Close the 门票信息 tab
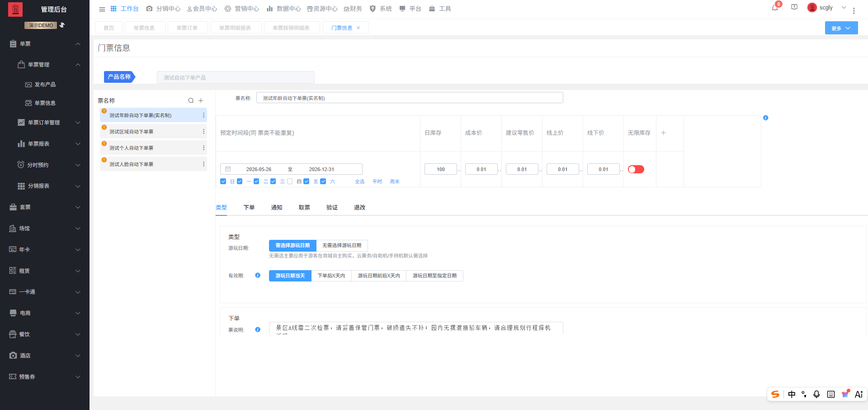The width and height of the screenshot is (868, 410). point(358,28)
